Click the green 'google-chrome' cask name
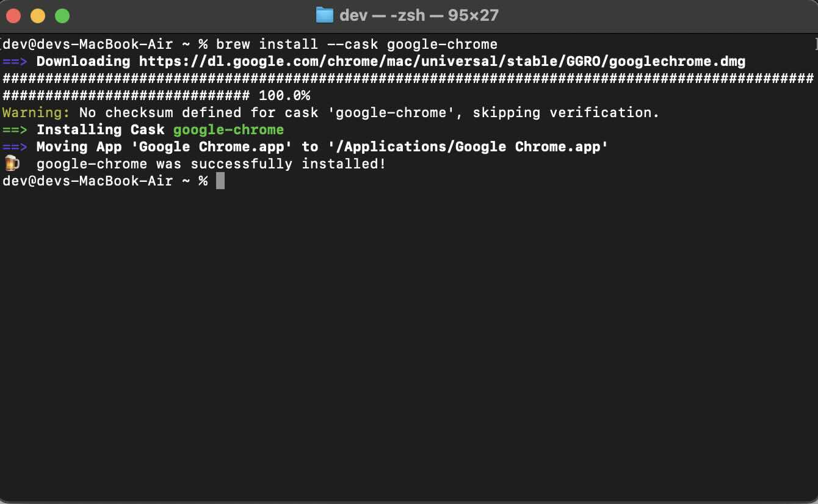Screen dimensions: 818x504 pyautogui.click(x=228, y=129)
